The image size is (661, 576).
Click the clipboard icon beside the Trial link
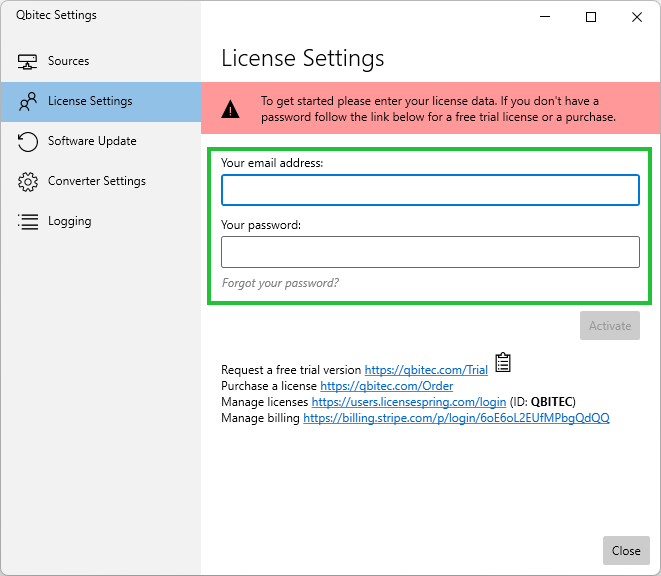tap(503, 362)
